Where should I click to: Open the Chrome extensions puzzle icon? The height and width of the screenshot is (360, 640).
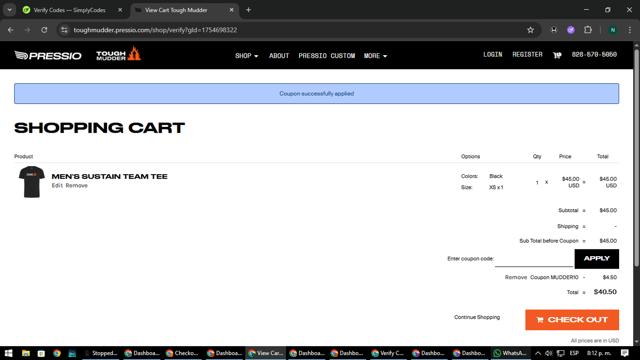[x=588, y=30]
